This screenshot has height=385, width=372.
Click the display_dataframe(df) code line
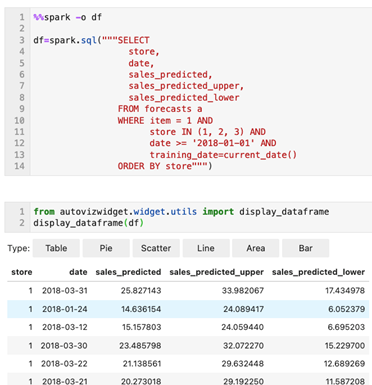coord(88,223)
